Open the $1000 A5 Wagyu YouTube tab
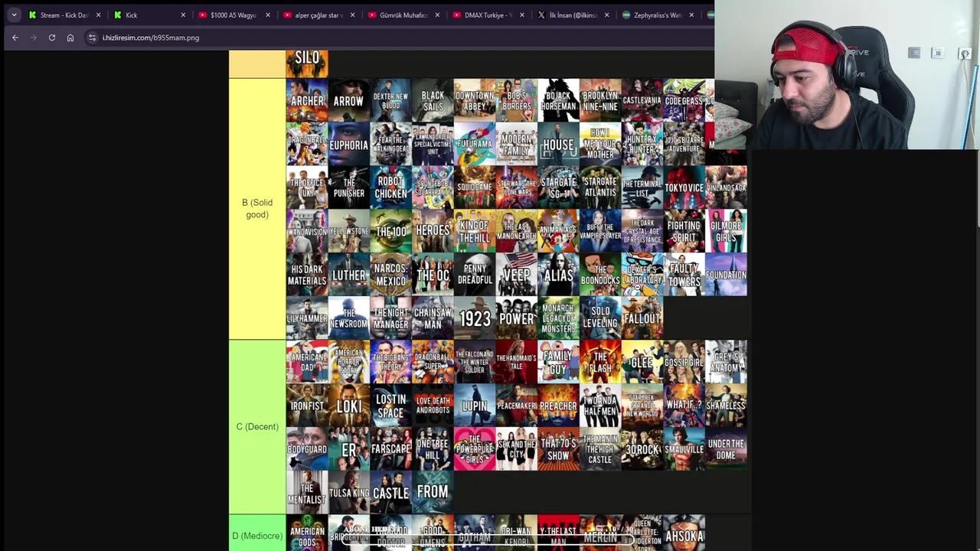980x551 pixels. pyautogui.click(x=234, y=15)
